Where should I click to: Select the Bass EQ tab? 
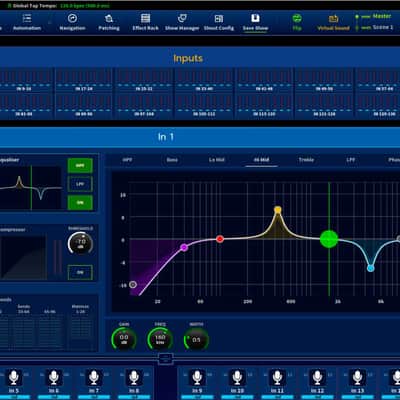coord(172,160)
